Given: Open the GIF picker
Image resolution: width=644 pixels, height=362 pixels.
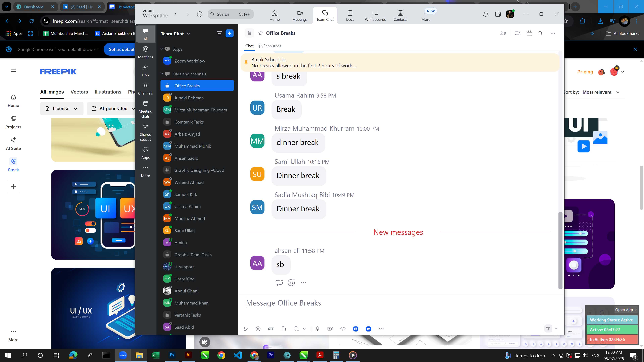Looking at the screenshot, I should [x=271, y=329].
